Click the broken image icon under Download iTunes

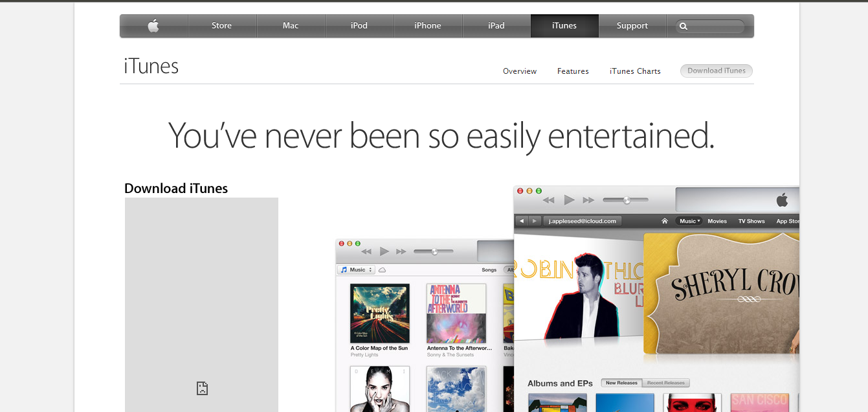click(202, 388)
